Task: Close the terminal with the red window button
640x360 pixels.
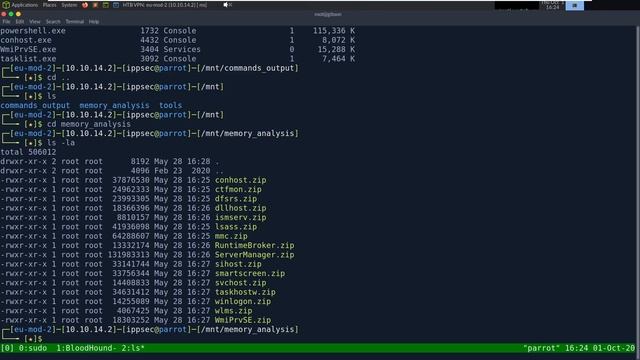Action: point(4,14)
